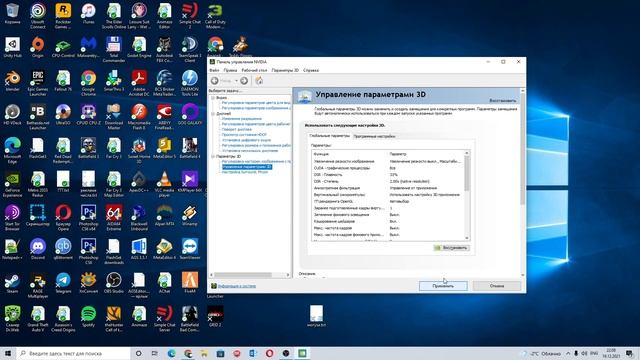Screen dimensions: 640x360
Task: Open the Back history dropdown arrow
Action: [x=236, y=81]
